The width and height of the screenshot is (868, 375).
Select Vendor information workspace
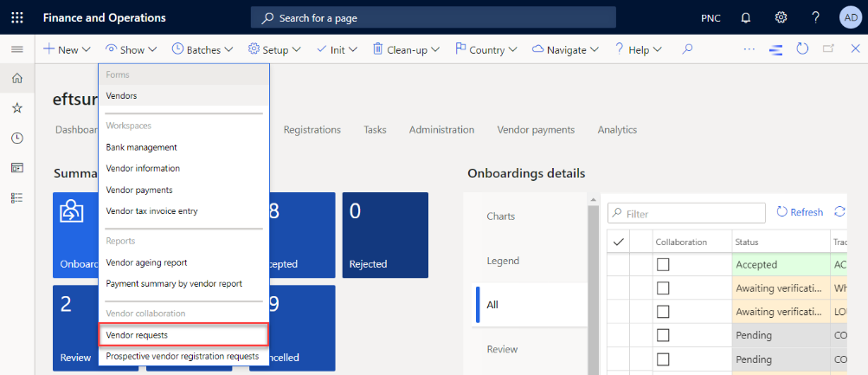click(x=183, y=168)
